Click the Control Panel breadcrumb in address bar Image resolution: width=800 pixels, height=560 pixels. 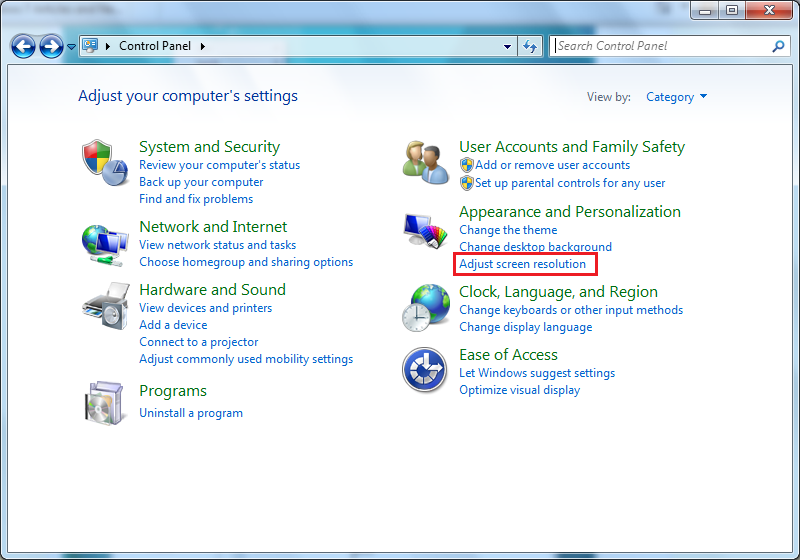[x=154, y=46]
